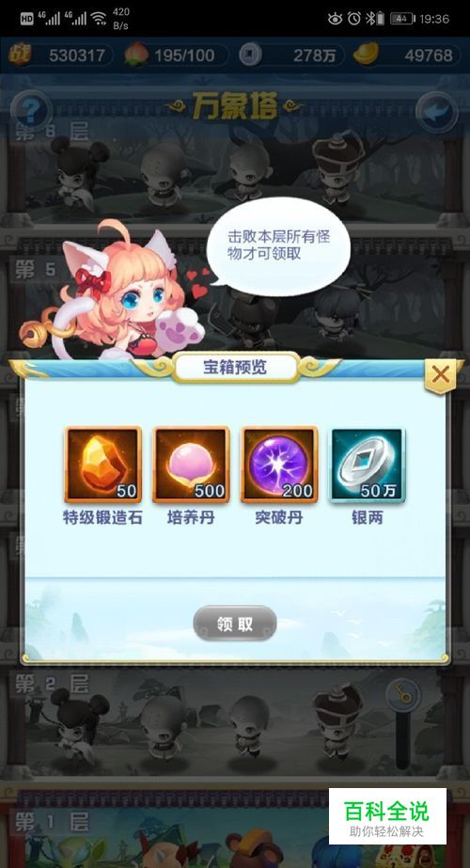This screenshot has height=868, width=470.
Task: Tap the speech bubble 击败本层所有怪物才可领取
Action: click(x=279, y=245)
